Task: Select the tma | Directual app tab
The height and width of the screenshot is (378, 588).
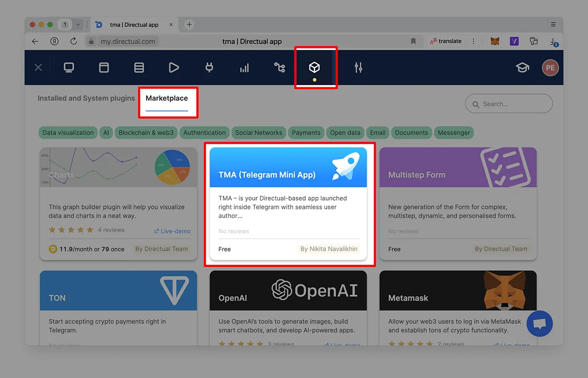Action: (134, 24)
